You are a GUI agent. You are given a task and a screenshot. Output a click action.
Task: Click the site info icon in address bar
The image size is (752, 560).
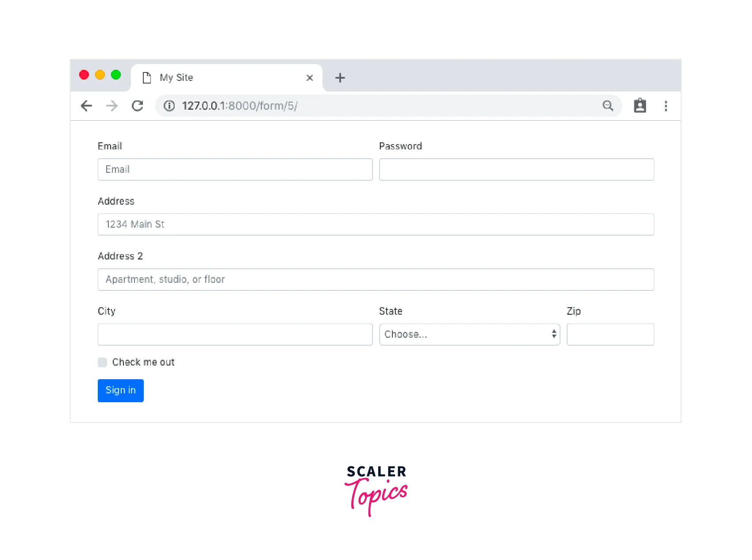(169, 106)
